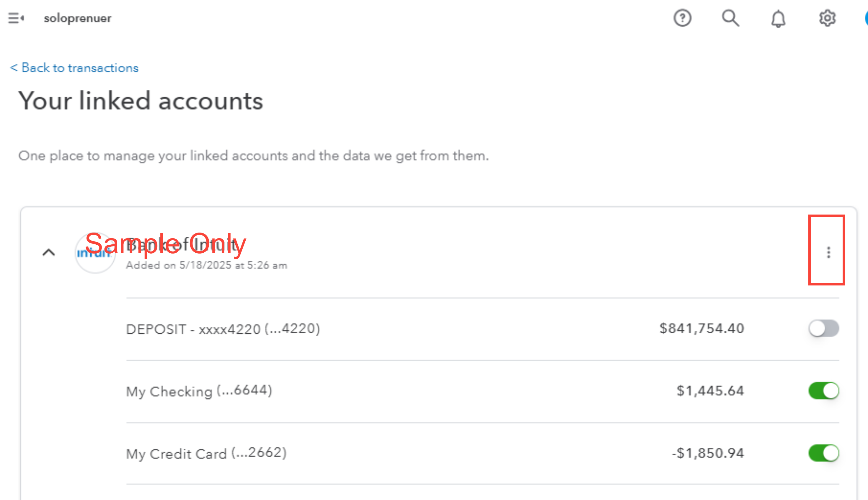Select the DEPOSIT - xxxx4220 account row
The image size is (868, 500).
(223, 329)
